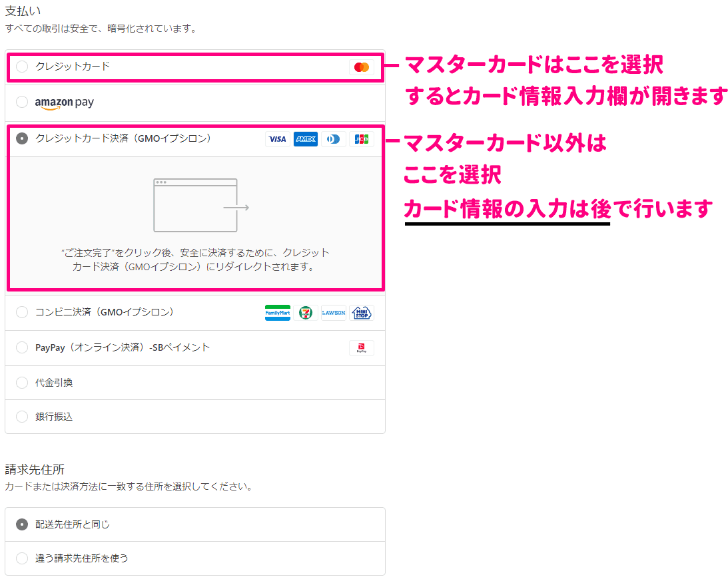Click the JCB card icon

[361, 139]
